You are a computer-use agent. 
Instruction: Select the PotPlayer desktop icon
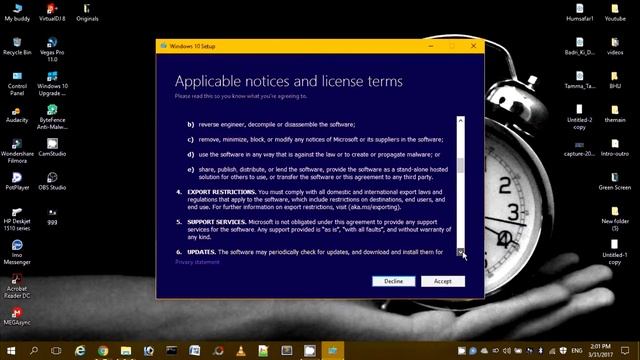17,181
